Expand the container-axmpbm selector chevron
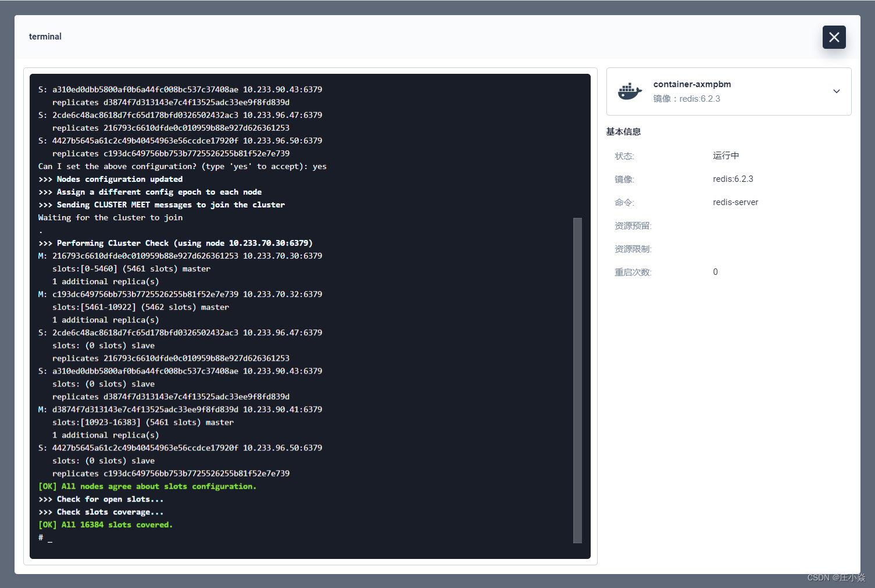 (836, 91)
